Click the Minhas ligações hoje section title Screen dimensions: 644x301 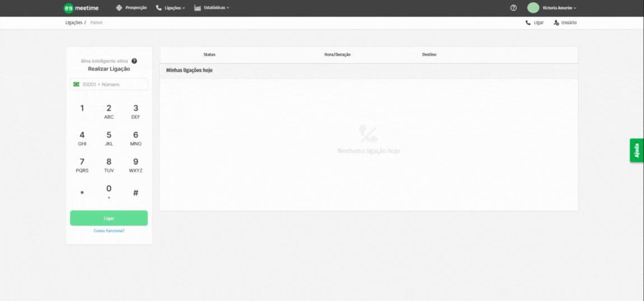pyautogui.click(x=189, y=70)
